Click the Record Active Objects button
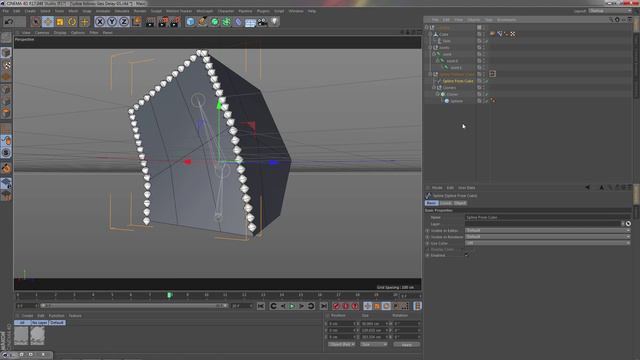The image size is (640, 360). [x=336, y=306]
